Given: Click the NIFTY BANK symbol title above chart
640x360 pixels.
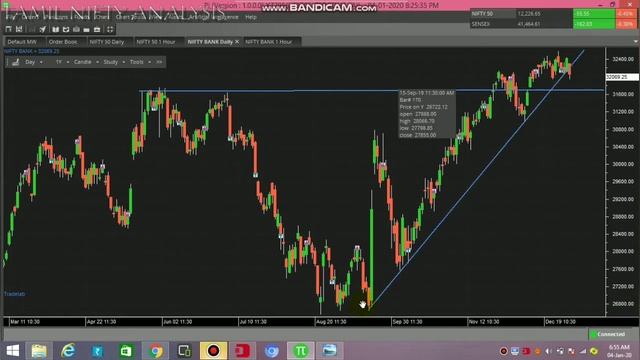Looking at the screenshot, I should click(x=31, y=51).
